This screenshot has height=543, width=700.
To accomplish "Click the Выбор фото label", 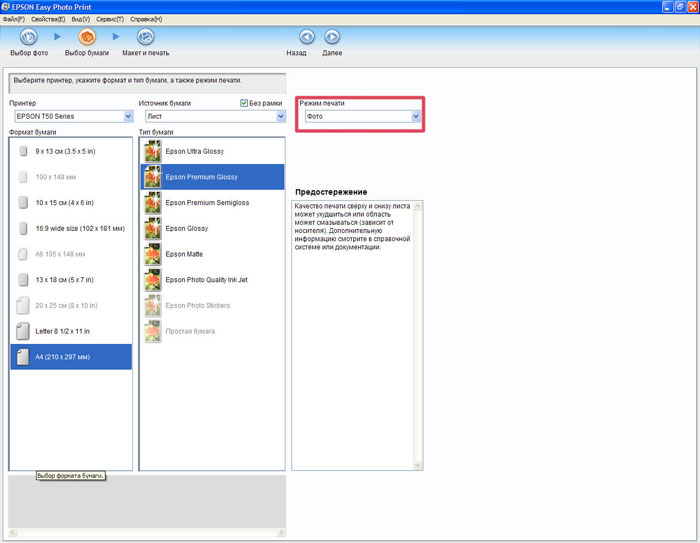I will (x=29, y=53).
